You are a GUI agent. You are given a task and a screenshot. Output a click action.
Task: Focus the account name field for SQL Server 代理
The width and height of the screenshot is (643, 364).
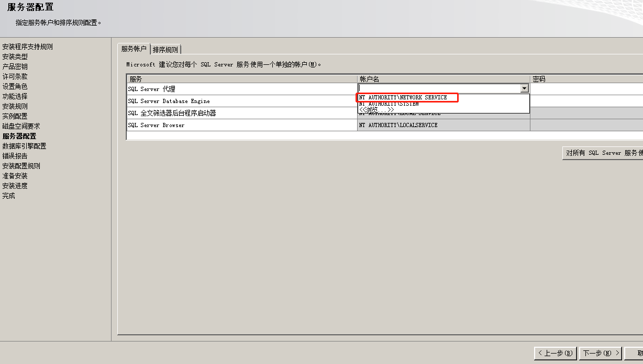pyautogui.click(x=439, y=89)
